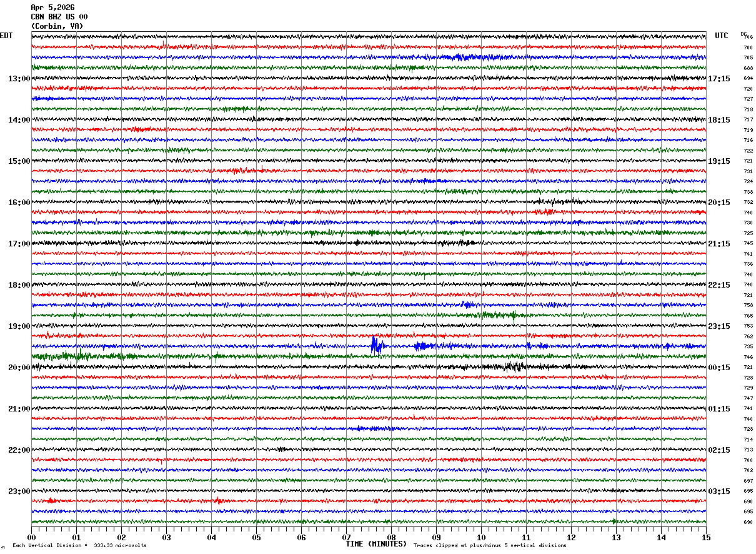Click the DC offset value 765
Screen dimensions: 756x554
748,316
